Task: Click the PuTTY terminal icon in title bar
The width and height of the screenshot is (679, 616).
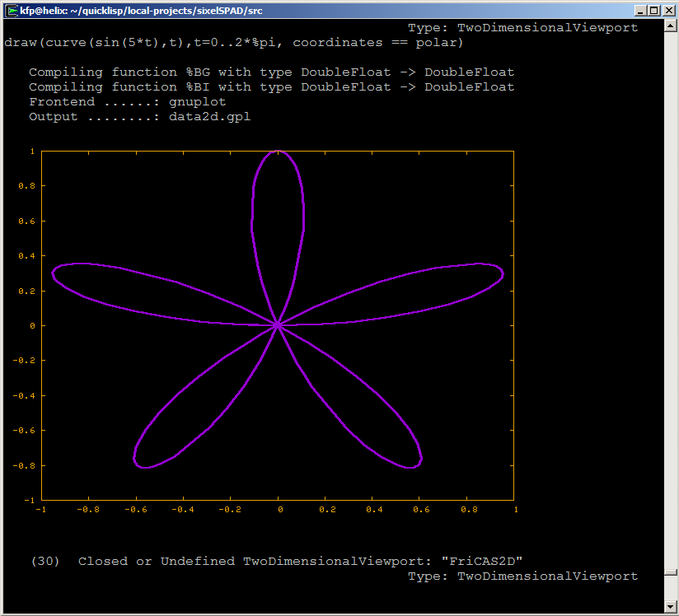Action: click(x=12, y=11)
